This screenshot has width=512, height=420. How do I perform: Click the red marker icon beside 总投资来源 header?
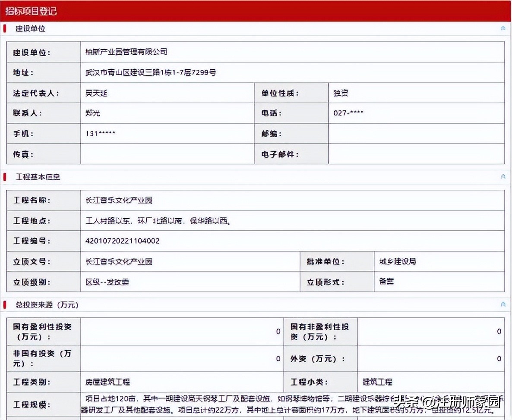pos(5,304)
